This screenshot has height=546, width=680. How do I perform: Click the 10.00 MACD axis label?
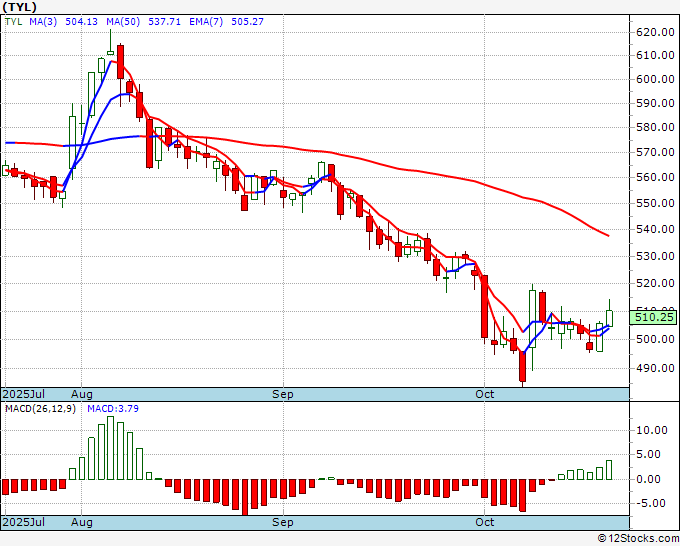[x=652, y=430]
